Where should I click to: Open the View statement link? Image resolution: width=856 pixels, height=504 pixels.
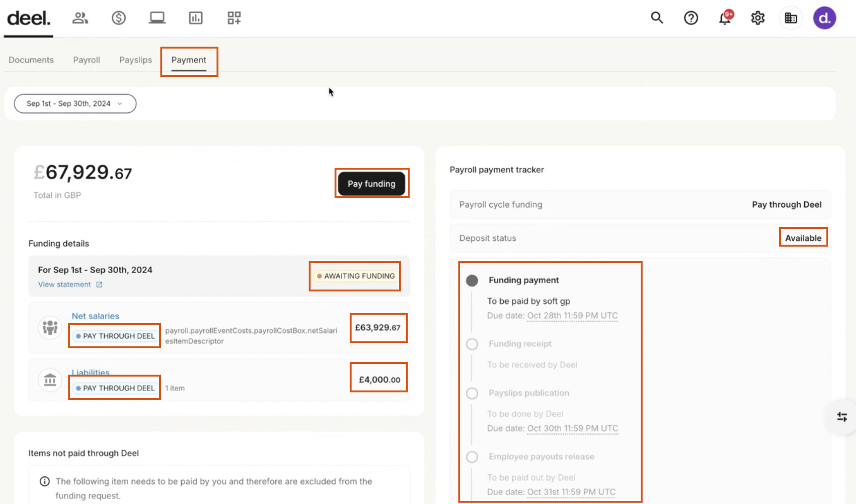coord(64,284)
